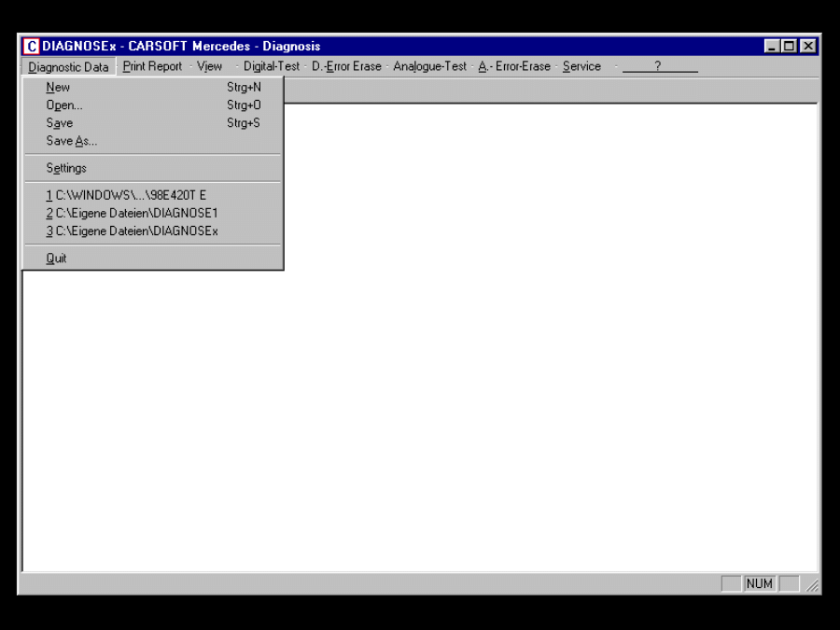This screenshot has width=840, height=630.
Task: Open the Analogue-Test menu
Action: 429,67
